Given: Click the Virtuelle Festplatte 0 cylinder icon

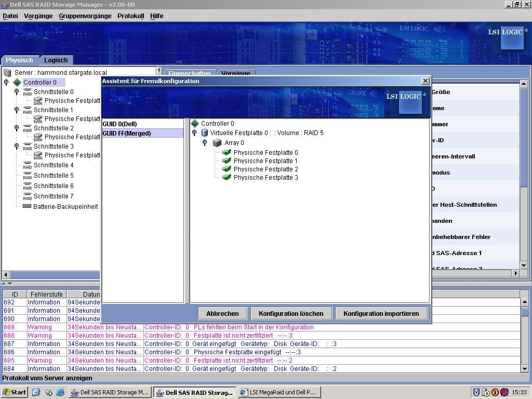Looking at the screenshot, I should click(x=204, y=132).
